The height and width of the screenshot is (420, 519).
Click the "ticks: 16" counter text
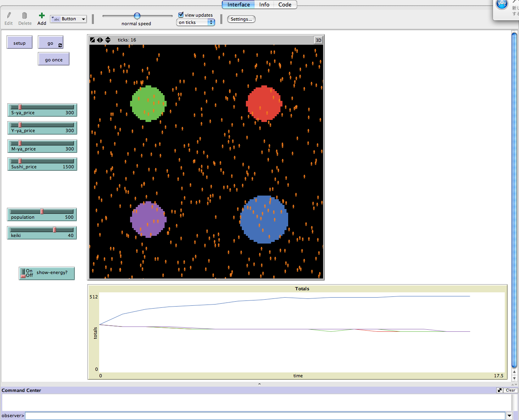point(127,40)
